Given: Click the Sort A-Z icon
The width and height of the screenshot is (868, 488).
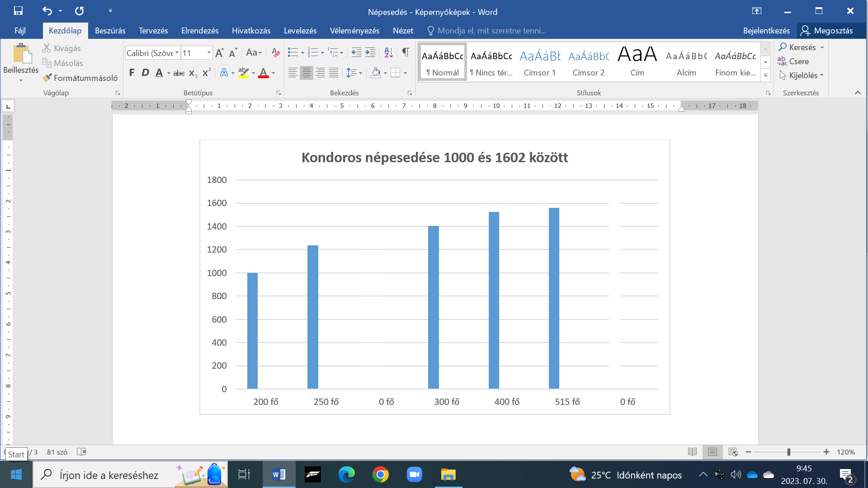Looking at the screenshot, I should [x=388, y=52].
